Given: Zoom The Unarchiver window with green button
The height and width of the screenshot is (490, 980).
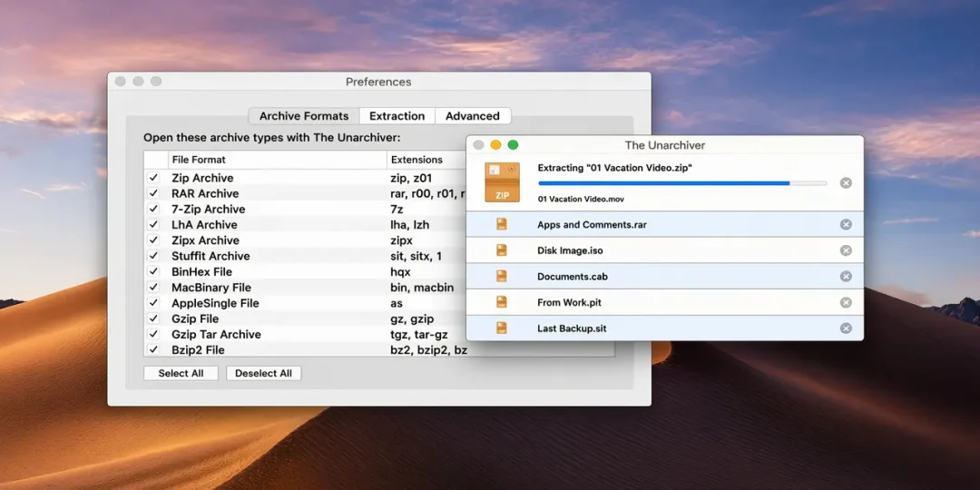Looking at the screenshot, I should (513, 145).
